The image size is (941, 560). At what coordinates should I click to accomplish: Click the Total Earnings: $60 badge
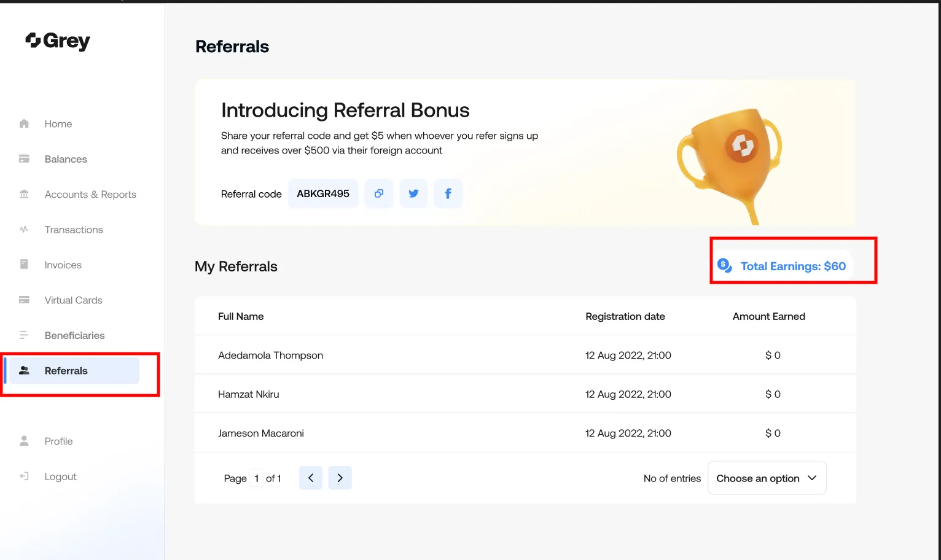(x=782, y=266)
